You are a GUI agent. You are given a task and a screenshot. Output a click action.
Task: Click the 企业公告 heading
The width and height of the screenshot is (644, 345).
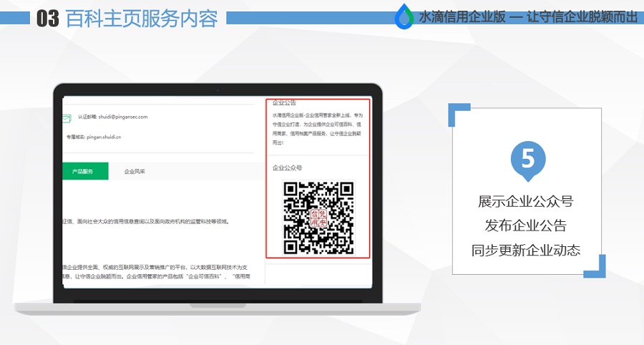click(284, 102)
